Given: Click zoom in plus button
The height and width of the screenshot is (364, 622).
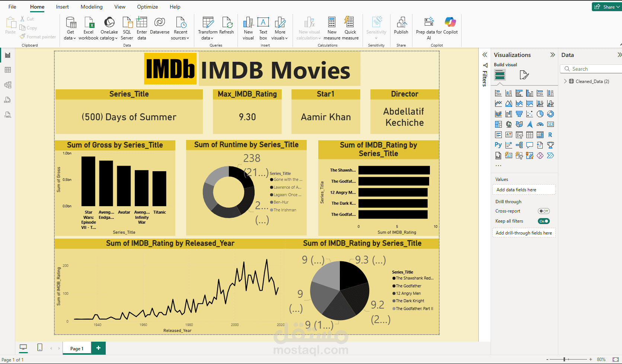Looking at the screenshot, I should [590, 360].
